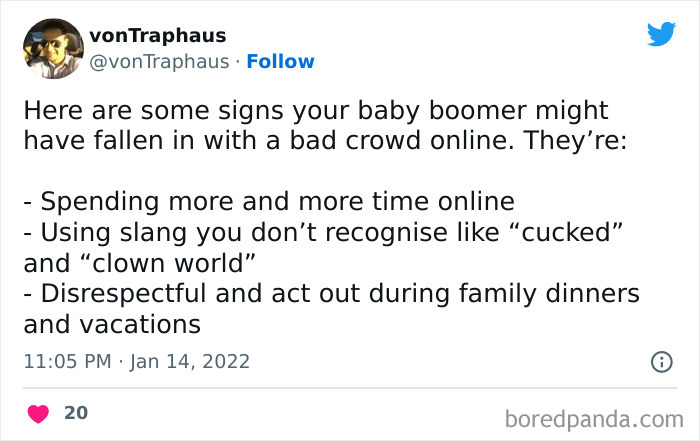Image resolution: width=700 pixels, height=441 pixels.
Task: Click the Twitter bird logo
Action: pos(661,34)
